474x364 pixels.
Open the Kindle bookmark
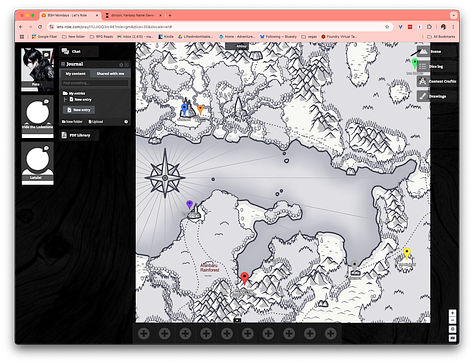166,37
